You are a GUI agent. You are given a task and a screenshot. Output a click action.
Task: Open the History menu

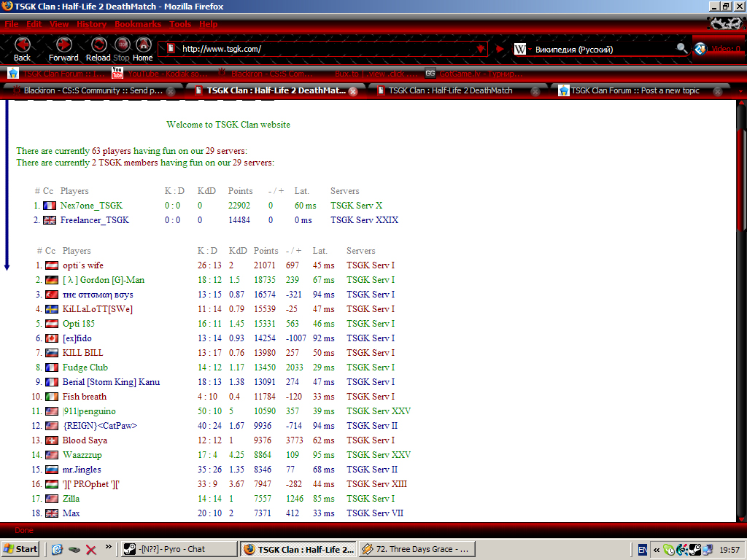(91, 24)
